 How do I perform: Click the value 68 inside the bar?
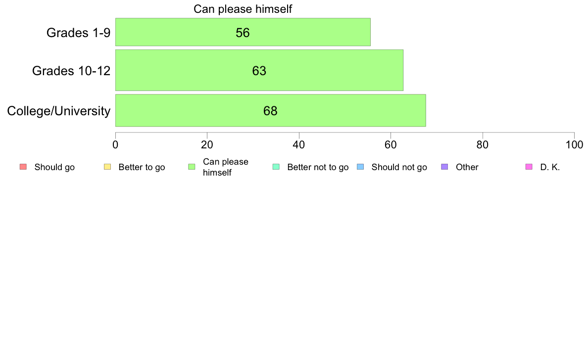pyautogui.click(x=270, y=111)
